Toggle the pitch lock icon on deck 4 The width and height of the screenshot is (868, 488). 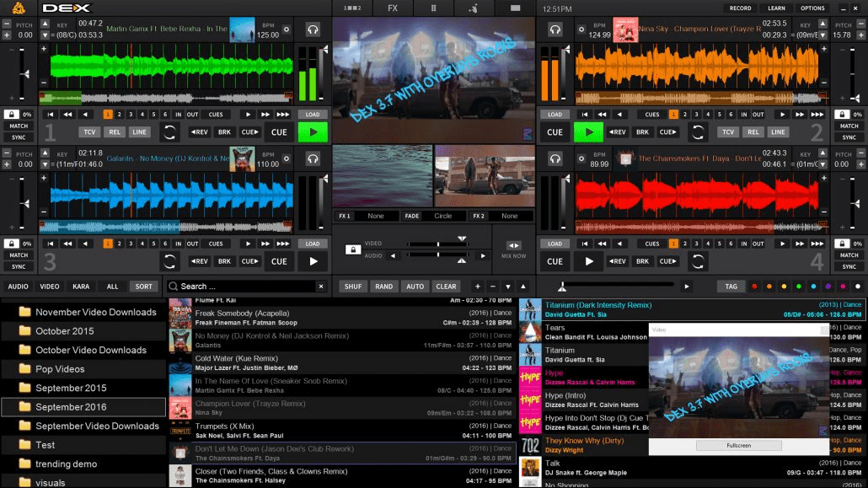842,244
